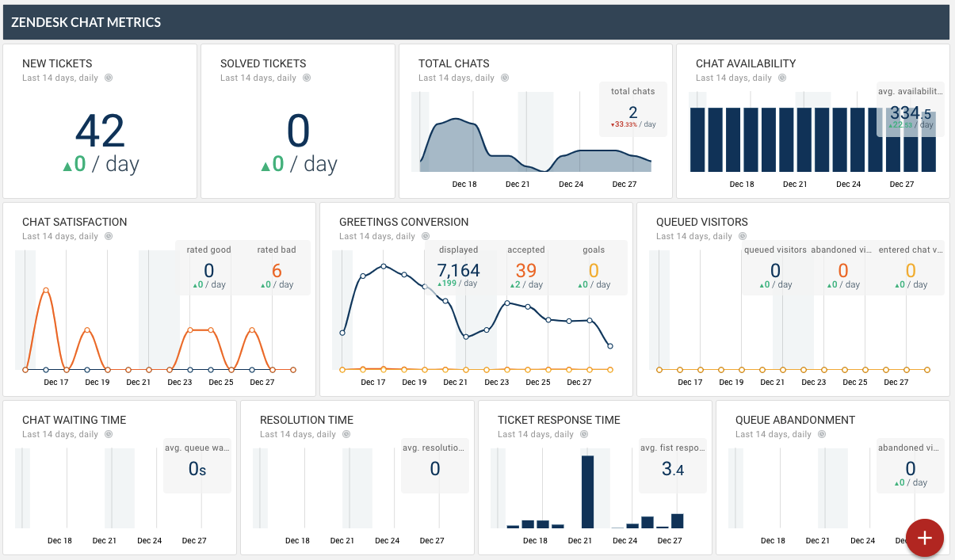Open the Resolution Time widget title
Image resolution: width=955 pixels, height=560 pixels.
tap(307, 420)
